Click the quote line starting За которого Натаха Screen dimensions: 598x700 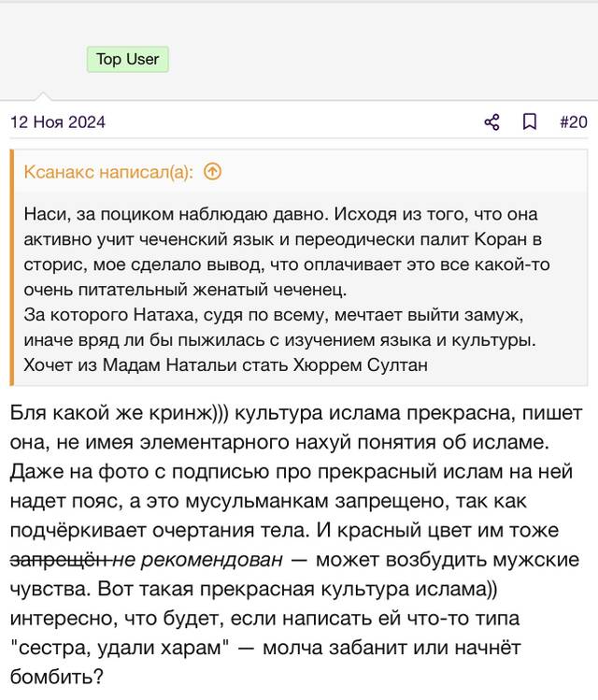pyautogui.click(x=274, y=315)
